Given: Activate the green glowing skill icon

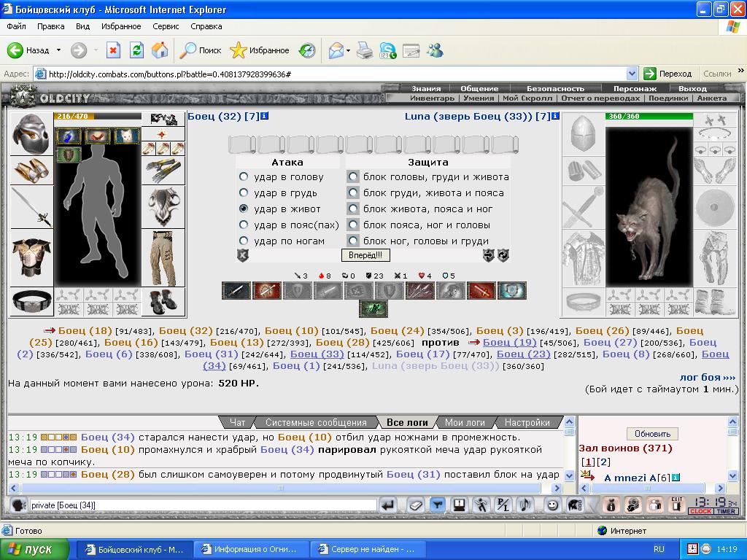Looking at the screenshot, I should 373,308.
